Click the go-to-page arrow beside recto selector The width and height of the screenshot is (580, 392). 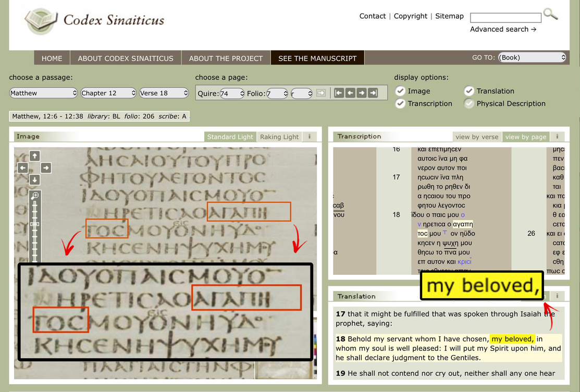pyautogui.click(x=320, y=93)
